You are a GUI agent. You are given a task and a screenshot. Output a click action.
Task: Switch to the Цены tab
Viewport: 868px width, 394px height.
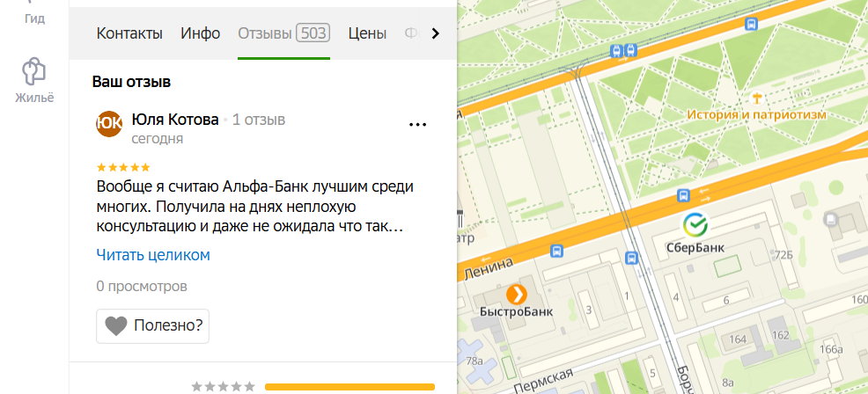367,33
